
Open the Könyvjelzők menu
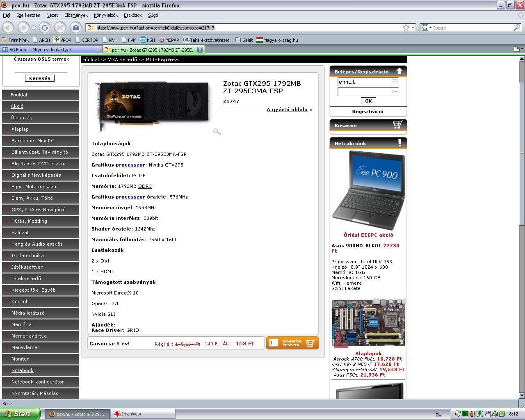click(105, 15)
